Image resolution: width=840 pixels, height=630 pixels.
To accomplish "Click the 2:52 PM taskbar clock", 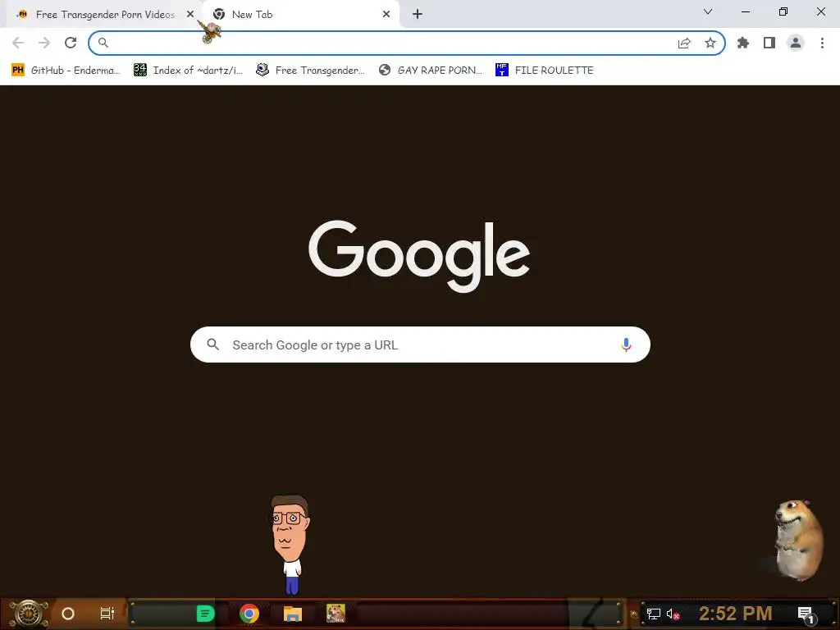I will tap(736, 614).
